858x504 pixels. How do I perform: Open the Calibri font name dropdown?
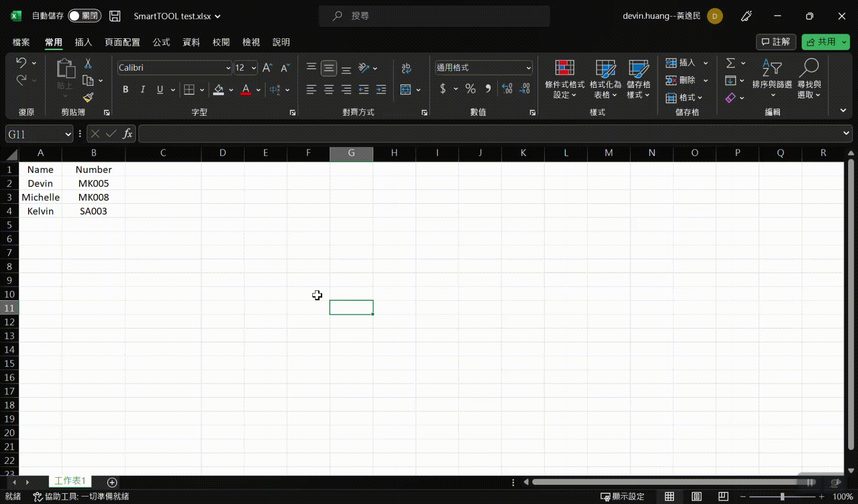coord(228,68)
